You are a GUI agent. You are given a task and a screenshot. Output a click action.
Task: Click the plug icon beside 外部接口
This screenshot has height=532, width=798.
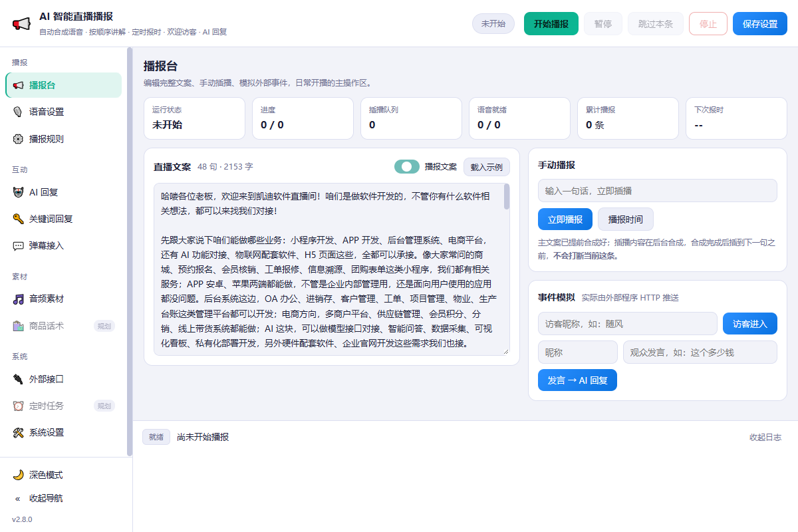[x=18, y=379]
